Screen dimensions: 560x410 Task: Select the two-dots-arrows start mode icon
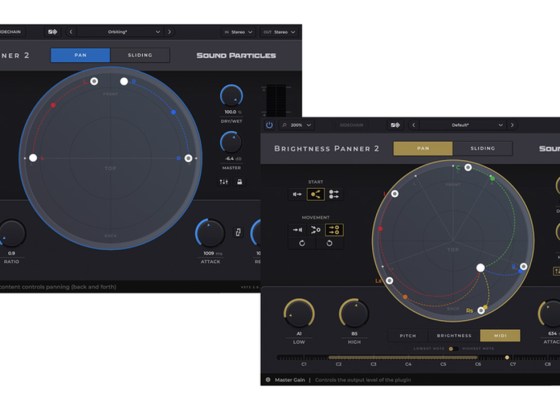coord(334,194)
